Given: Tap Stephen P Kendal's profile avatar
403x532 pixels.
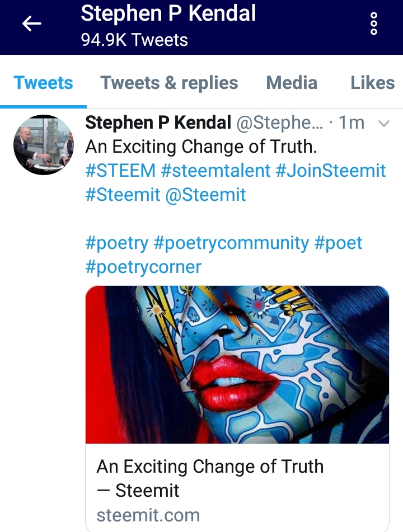Looking at the screenshot, I should pyautogui.click(x=43, y=145).
